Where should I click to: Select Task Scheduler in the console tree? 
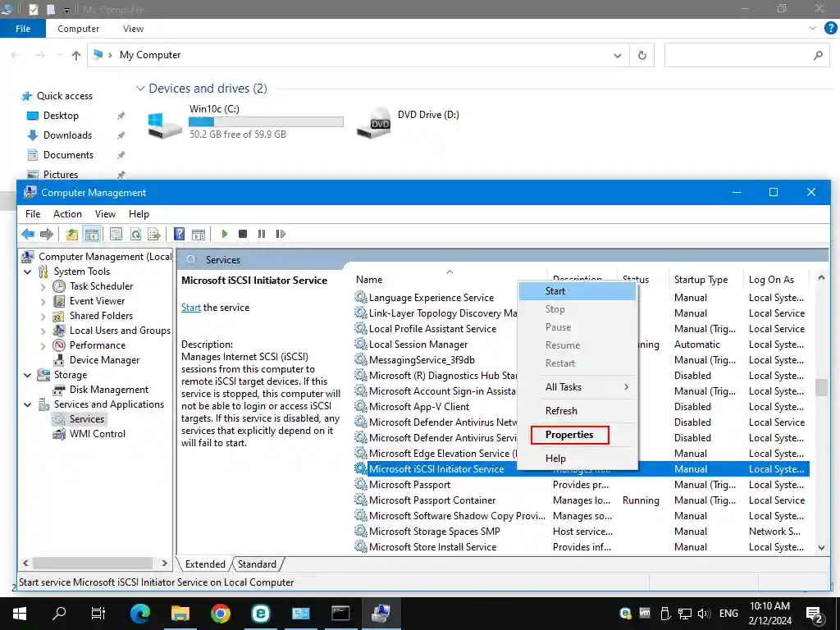[x=101, y=286]
